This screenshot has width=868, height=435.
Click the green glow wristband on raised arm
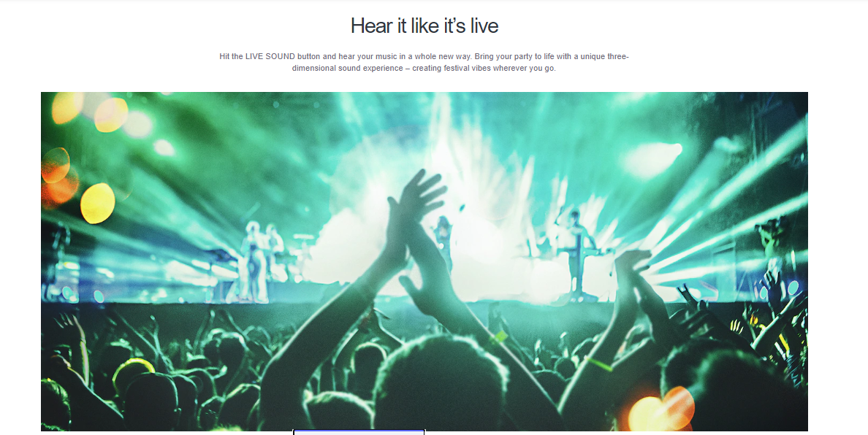(598, 363)
